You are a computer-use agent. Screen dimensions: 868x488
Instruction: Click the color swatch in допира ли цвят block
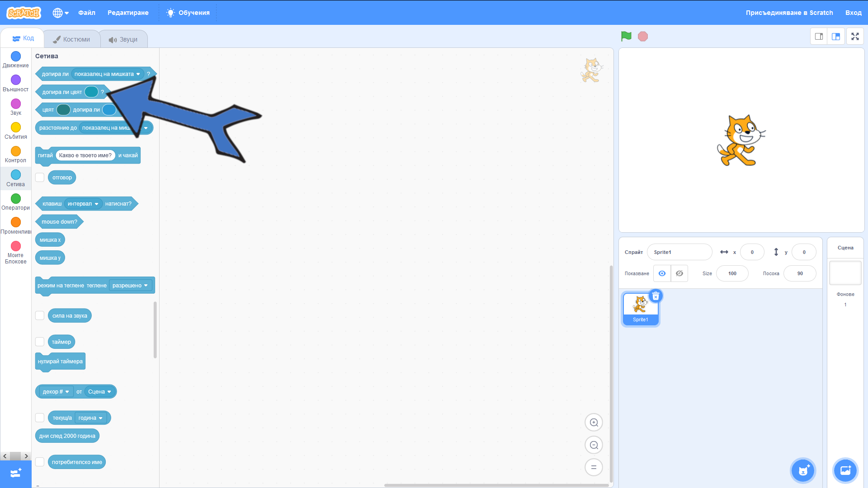click(x=91, y=92)
